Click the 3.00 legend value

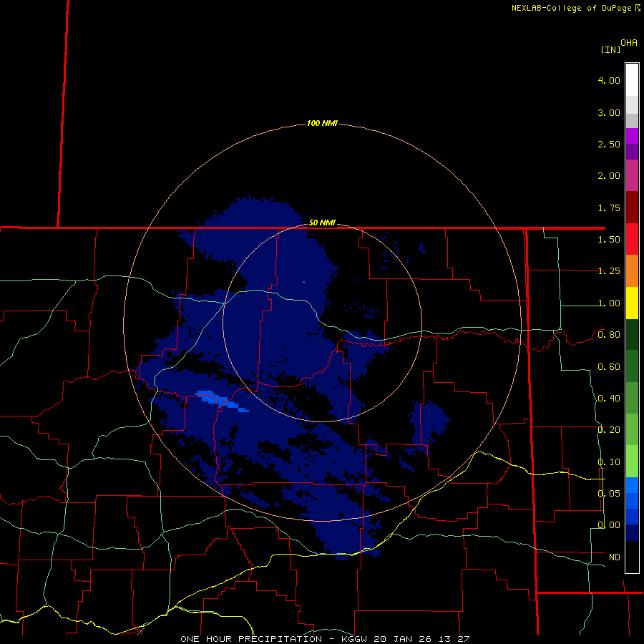609,112
